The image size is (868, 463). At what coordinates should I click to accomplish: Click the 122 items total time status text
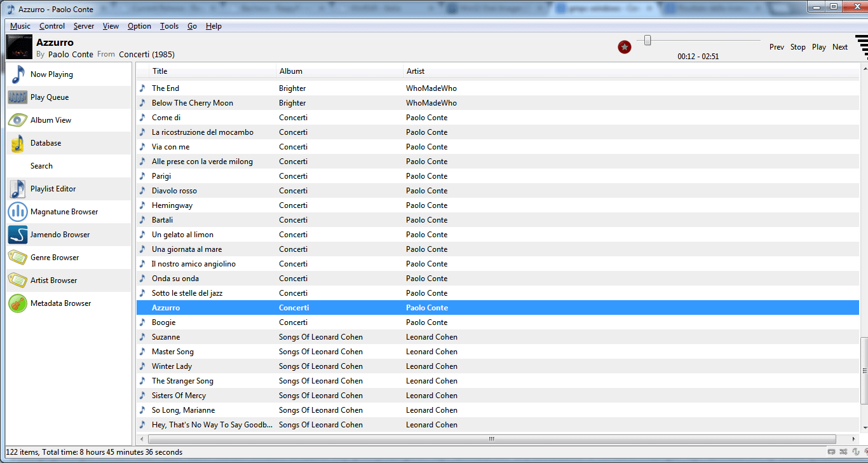(x=94, y=452)
